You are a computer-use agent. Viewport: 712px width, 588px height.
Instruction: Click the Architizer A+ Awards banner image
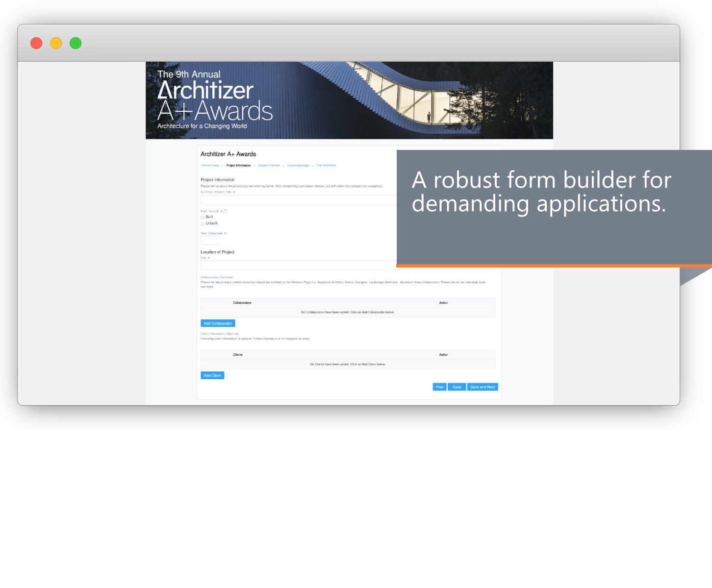coord(349,100)
